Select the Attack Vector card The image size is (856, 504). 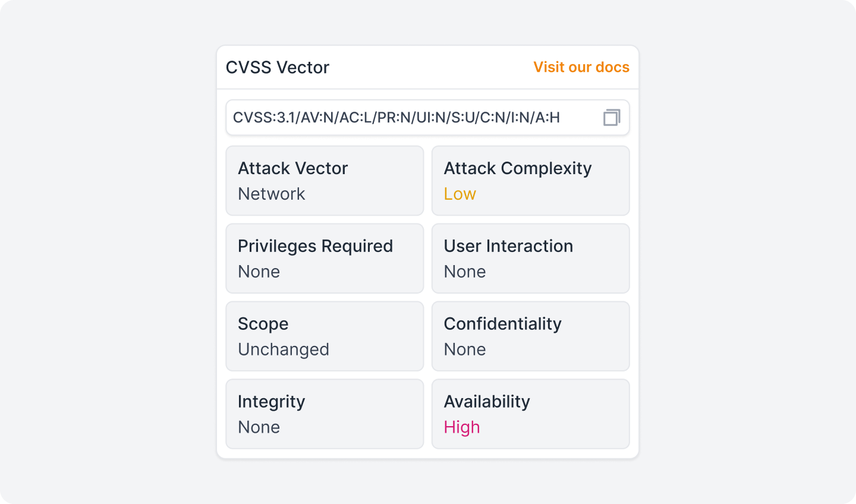(x=325, y=181)
